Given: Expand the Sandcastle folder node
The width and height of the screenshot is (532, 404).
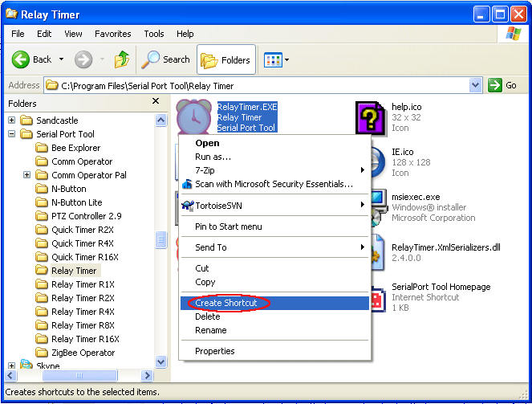Looking at the screenshot, I should pyautogui.click(x=11, y=120).
